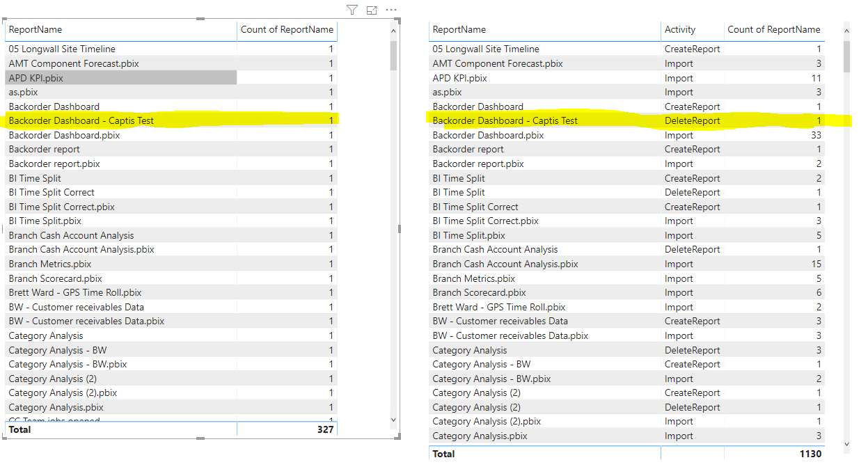Click count 15 in Branch Cash Account Analysis.pbix row
Viewport: 868px width, 476px height.
(816, 264)
